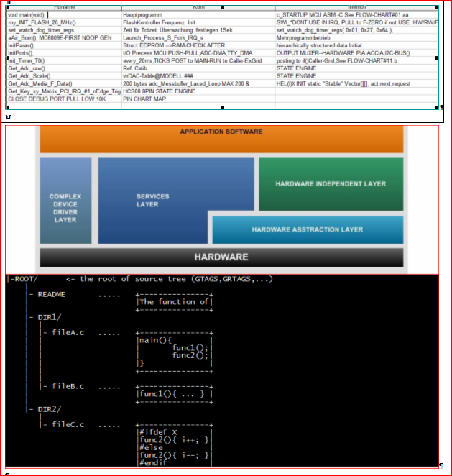Click the 'func1(){ ... }' line
Image resolution: width=452 pixels, height=476 pixels.
pos(172,394)
